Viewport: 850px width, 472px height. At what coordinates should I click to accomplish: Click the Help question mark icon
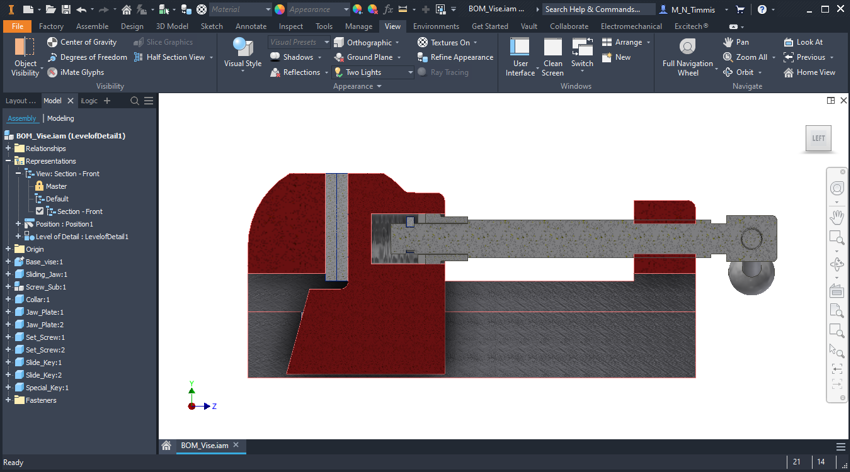point(762,9)
